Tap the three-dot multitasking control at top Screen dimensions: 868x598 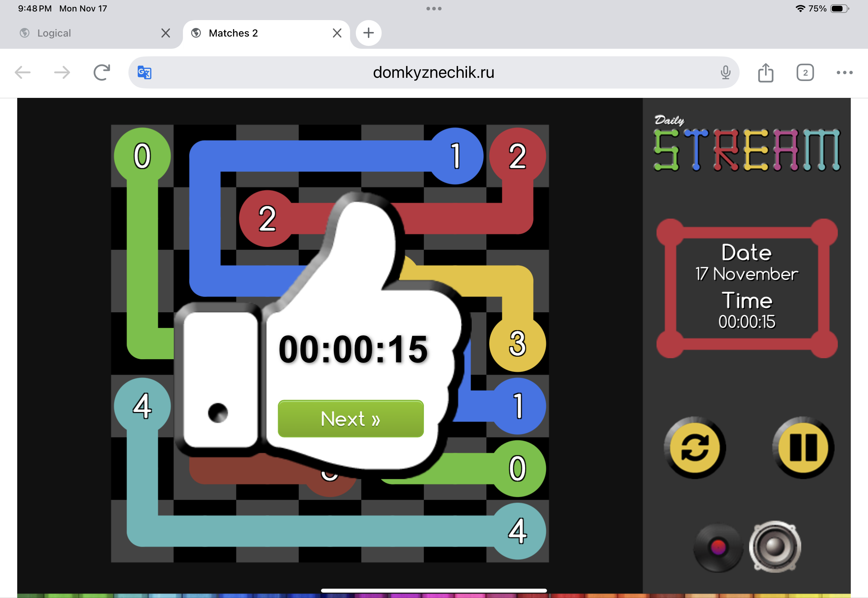tap(434, 8)
